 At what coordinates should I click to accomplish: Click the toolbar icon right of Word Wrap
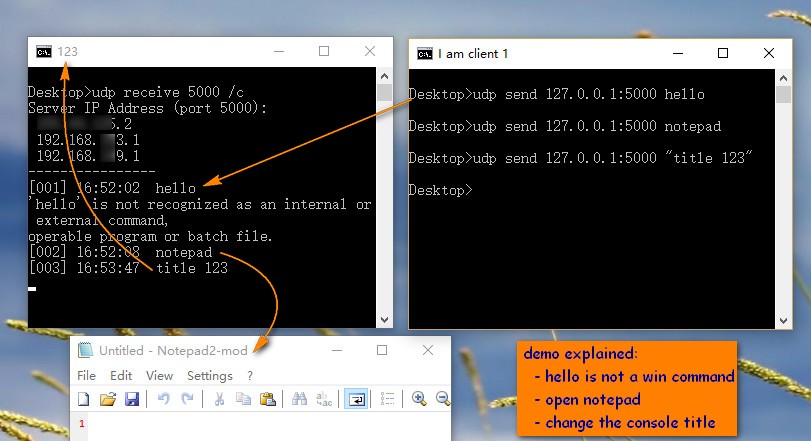coord(387,399)
